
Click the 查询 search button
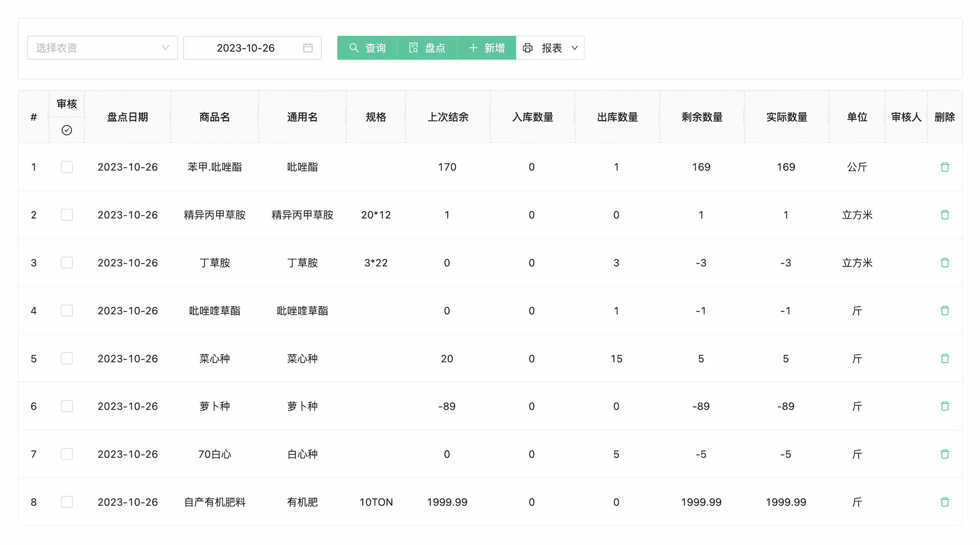367,48
